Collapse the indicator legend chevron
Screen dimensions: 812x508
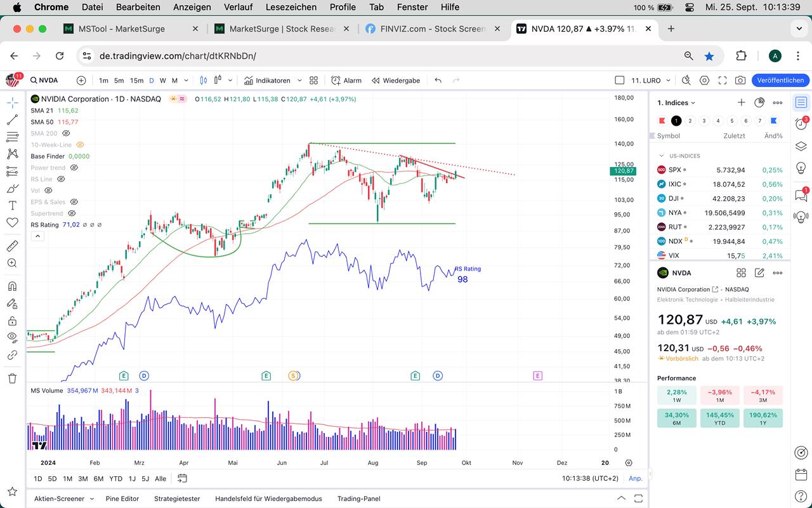[37, 236]
